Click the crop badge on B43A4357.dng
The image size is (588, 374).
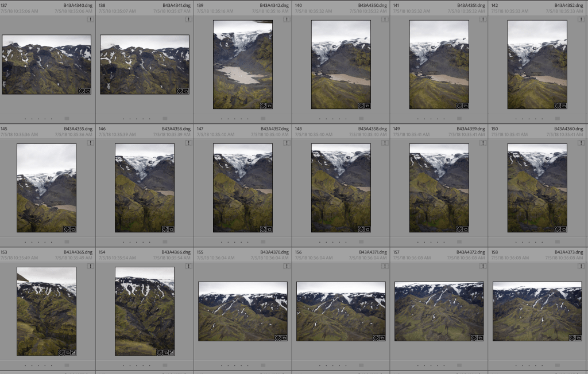[269, 230]
